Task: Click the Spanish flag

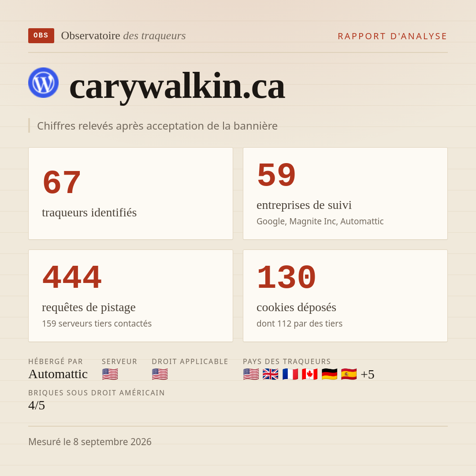Action: tap(349, 374)
